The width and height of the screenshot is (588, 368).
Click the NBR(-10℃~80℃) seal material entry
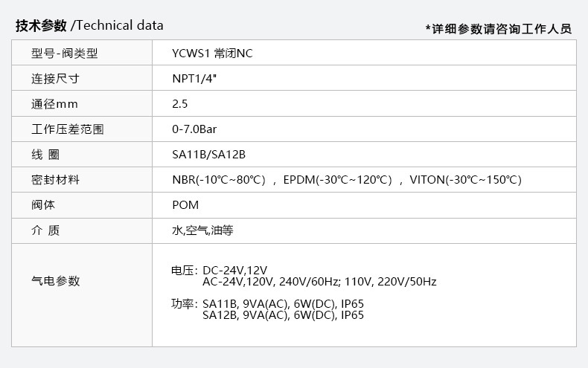pos(219,180)
